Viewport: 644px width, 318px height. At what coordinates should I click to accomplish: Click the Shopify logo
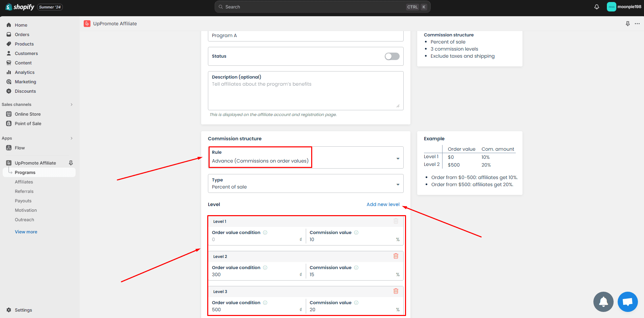pyautogui.click(x=20, y=7)
